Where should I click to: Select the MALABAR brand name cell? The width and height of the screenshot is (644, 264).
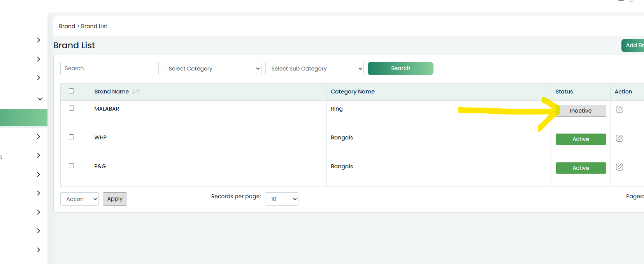[x=107, y=109]
